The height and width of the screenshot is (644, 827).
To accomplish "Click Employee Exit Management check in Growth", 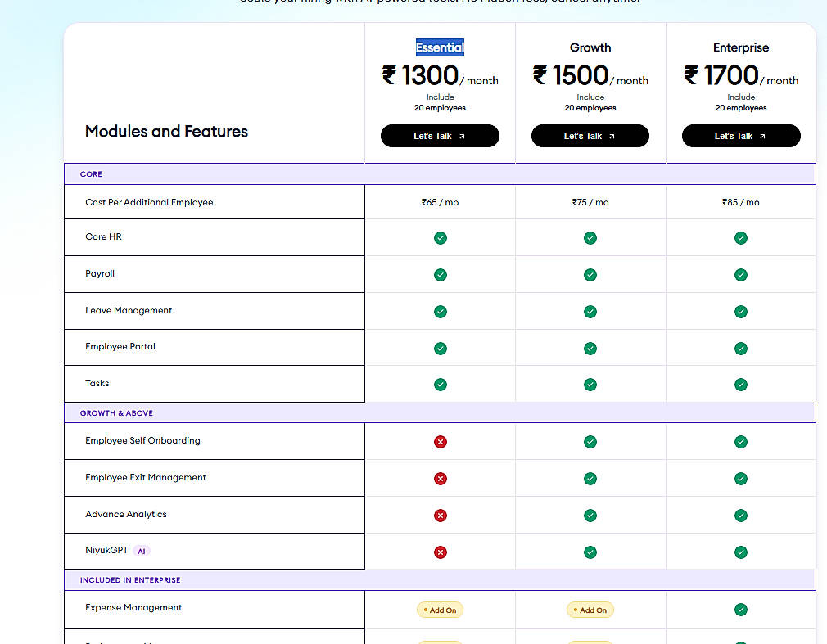I will (590, 479).
